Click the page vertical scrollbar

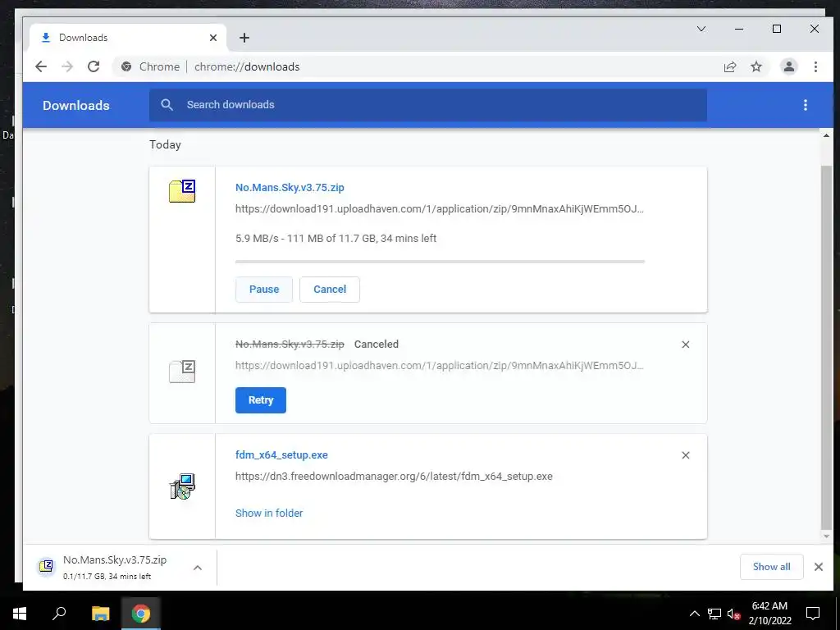pos(827,346)
